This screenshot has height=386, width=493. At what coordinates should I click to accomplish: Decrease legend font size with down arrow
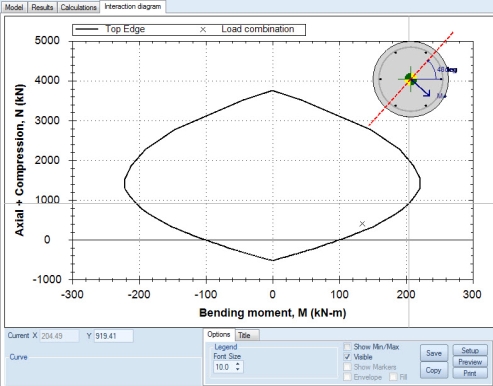coord(237,369)
